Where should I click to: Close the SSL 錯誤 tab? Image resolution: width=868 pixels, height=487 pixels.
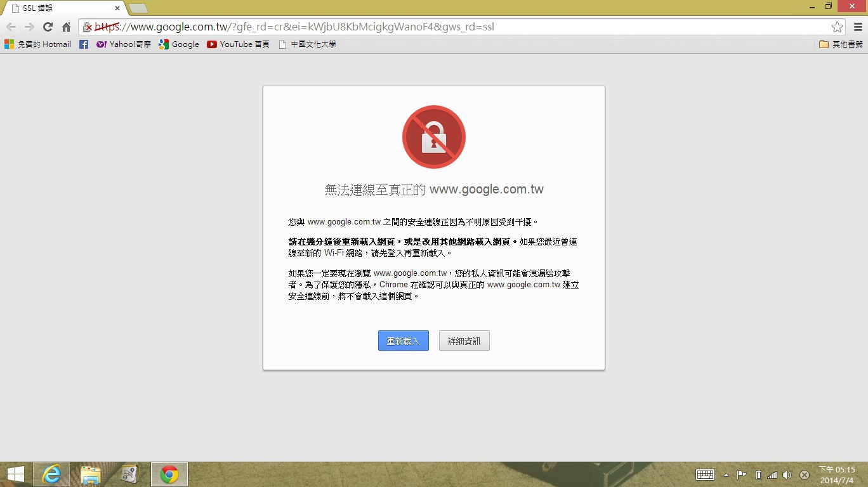click(x=117, y=8)
